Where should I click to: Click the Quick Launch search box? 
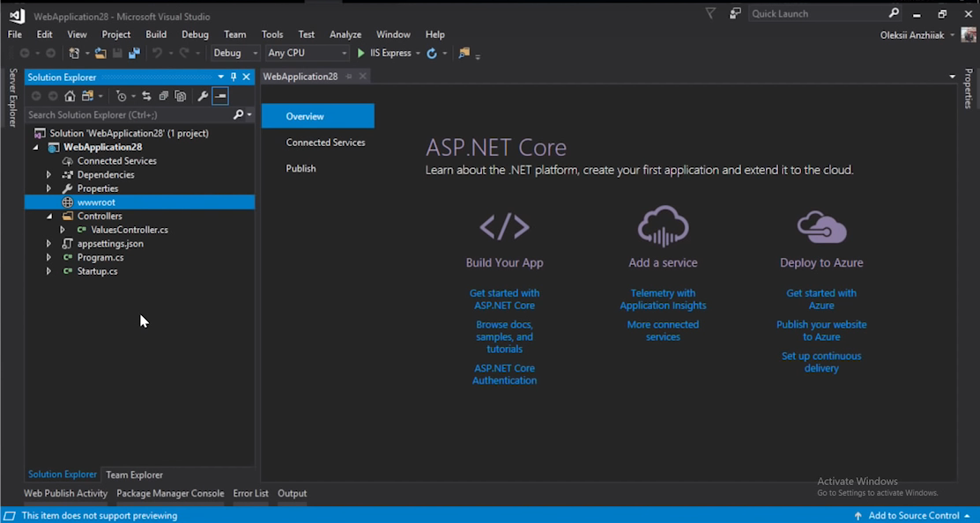tap(817, 14)
